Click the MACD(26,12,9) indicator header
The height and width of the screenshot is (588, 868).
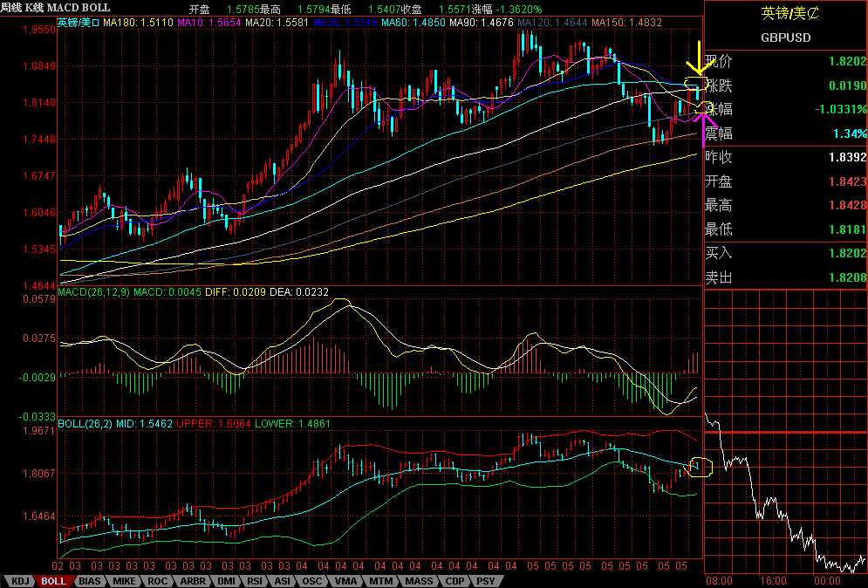pos(93,291)
